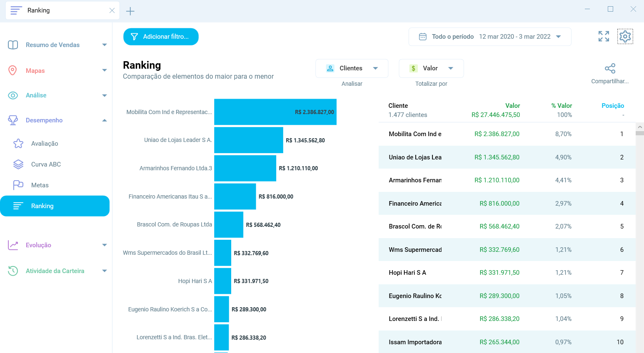
Task: Minimize the application window
Action: coord(587,9)
